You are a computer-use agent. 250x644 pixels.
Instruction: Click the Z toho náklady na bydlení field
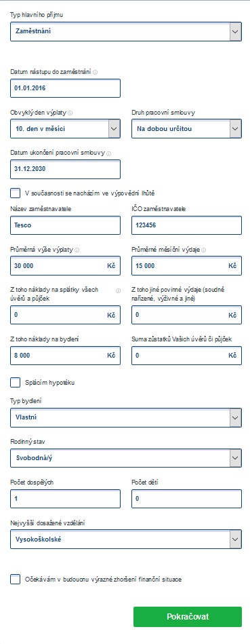click(x=65, y=356)
